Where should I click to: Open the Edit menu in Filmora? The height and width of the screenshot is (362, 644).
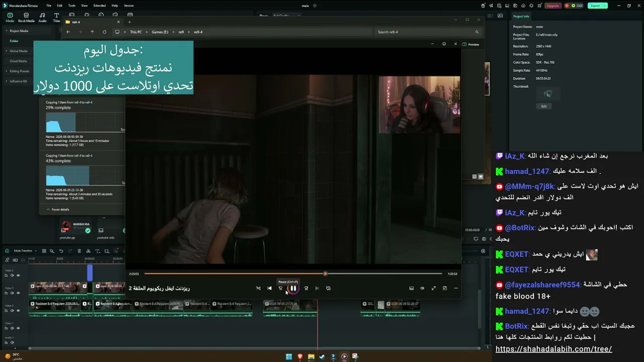pos(60,6)
